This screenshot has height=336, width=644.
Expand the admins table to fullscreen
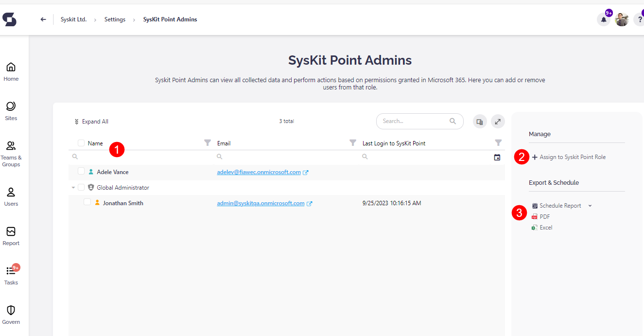pos(497,121)
